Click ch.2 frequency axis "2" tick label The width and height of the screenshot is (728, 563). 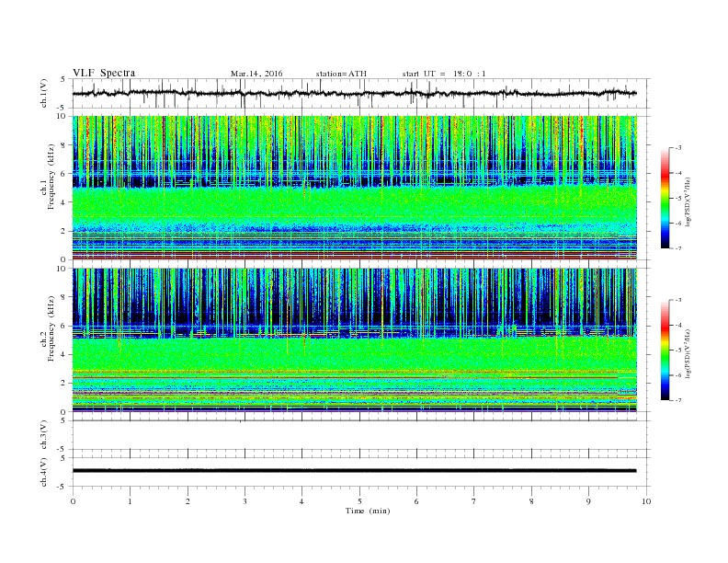pyautogui.click(x=63, y=383)
